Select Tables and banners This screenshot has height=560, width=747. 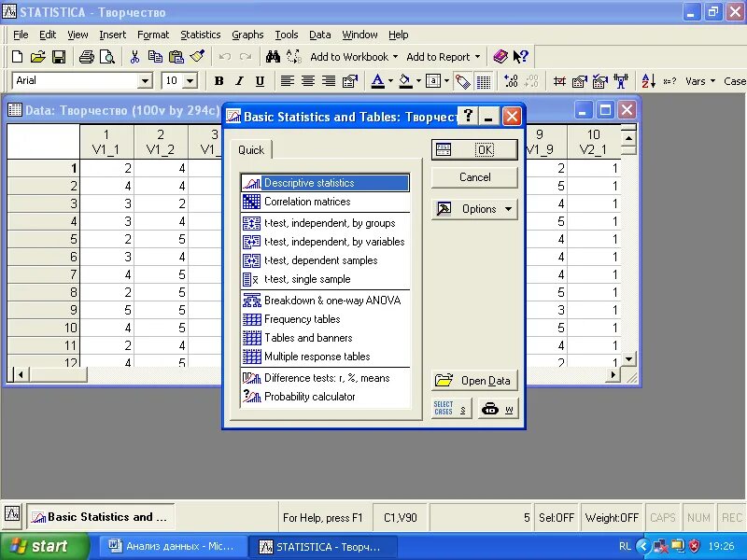(325, 338)
